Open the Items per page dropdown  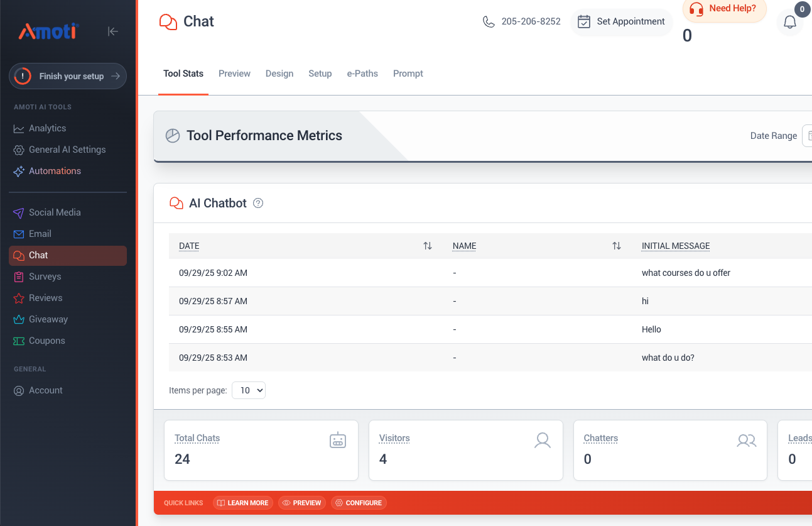click(249, 390)
